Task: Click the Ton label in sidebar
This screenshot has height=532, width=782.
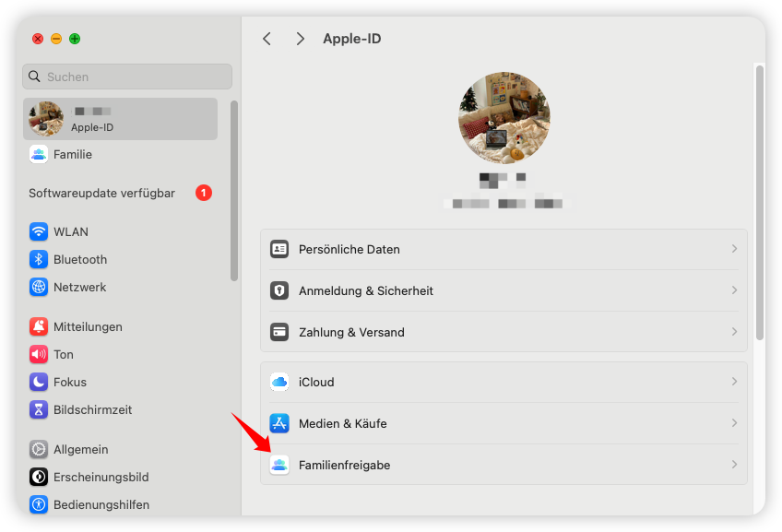Action: coord(64,354)
